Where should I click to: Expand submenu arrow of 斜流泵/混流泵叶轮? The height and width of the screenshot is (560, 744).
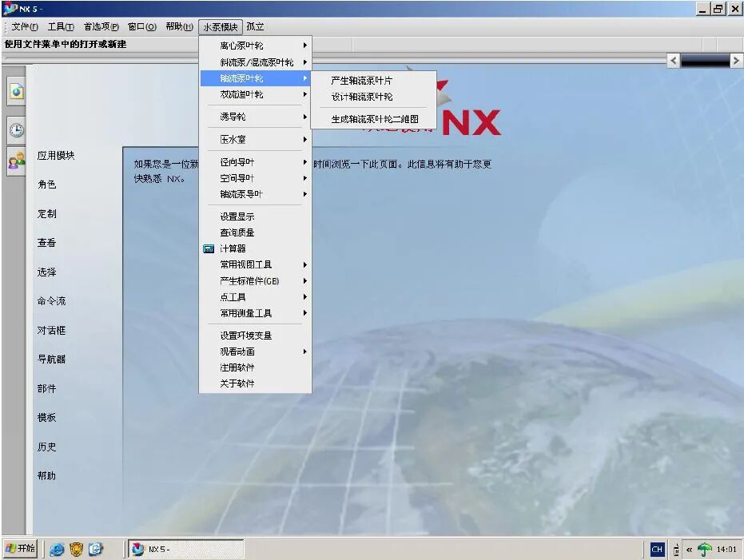click(x=305, y=62)
